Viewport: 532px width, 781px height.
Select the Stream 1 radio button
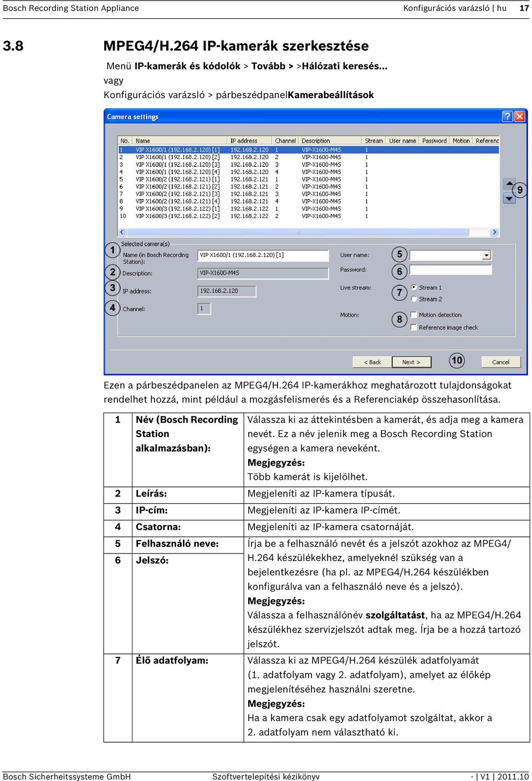coord(414,287)
